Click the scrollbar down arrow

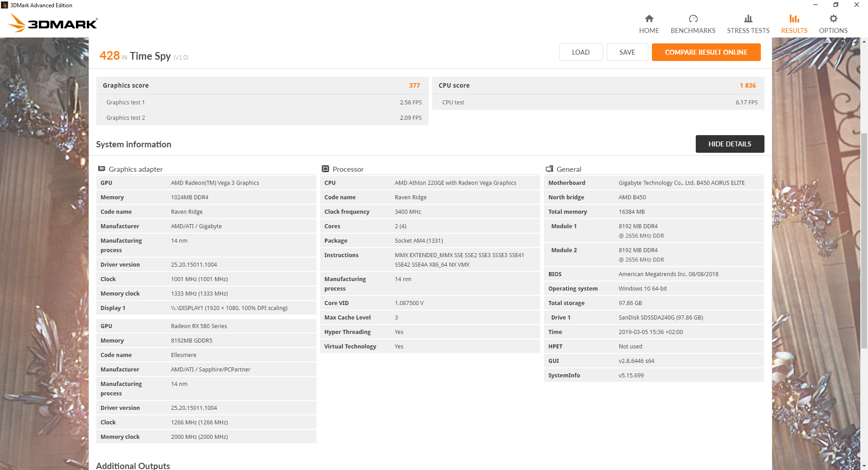coord(864,466)
